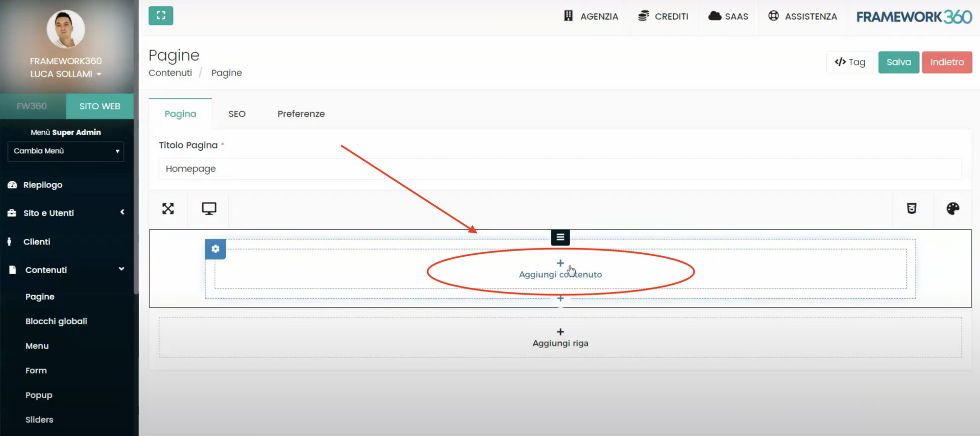980x436 pixels.
Task: Focus the Titolo Pagina input field
Action: [x=560, y=169]
